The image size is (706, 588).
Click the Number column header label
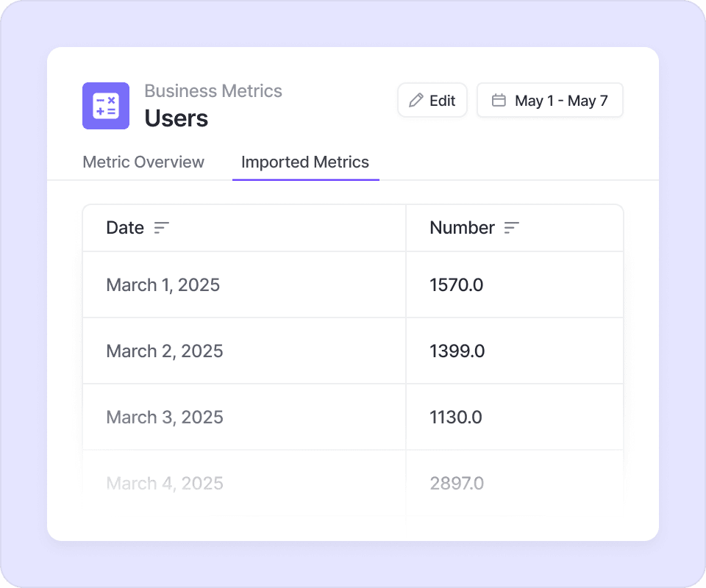tap(462, 228)
